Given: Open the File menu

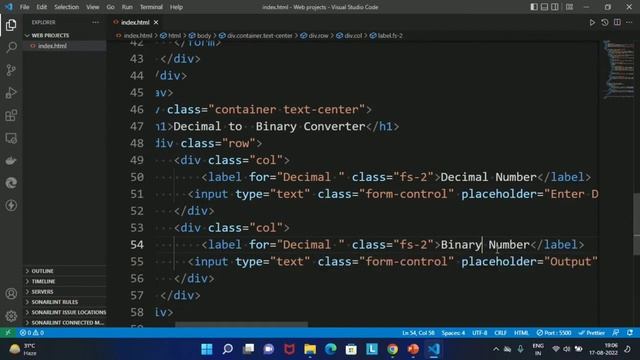Looking at the screenshot, I should point(24,7).
